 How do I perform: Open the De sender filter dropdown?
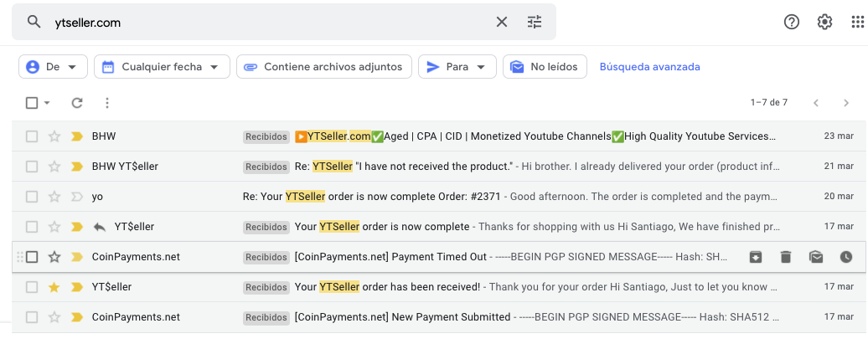(x=53, y=66)
